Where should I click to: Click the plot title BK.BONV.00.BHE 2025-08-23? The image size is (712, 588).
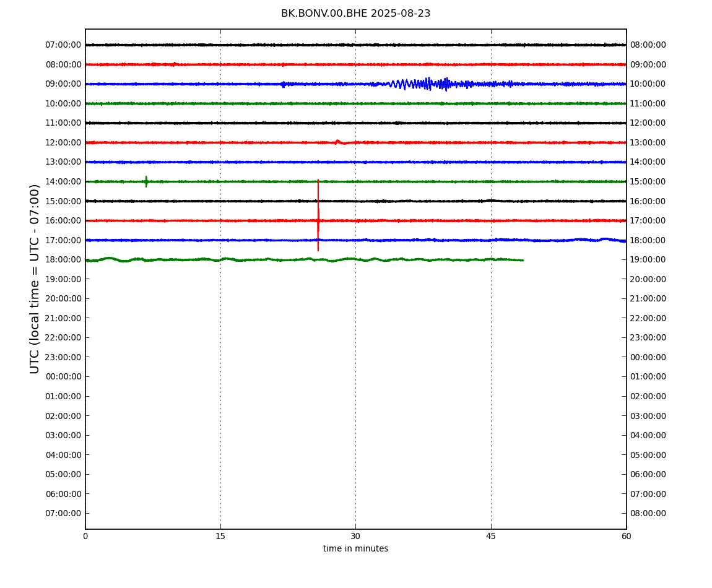(355, 14)
